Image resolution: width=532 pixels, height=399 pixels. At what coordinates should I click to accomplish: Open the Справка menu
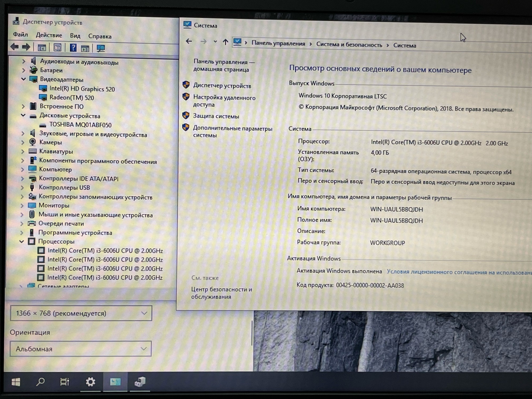click(x=100, y=36)
